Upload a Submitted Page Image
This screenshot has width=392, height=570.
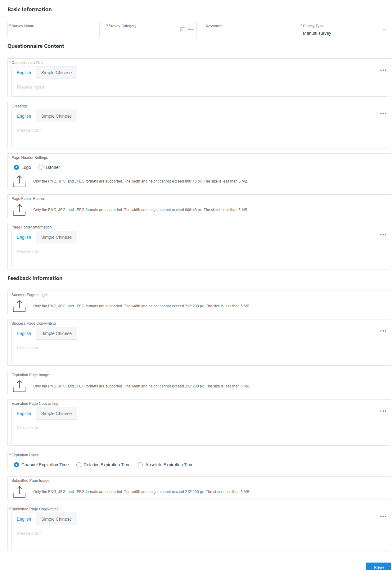coord(19,492)
